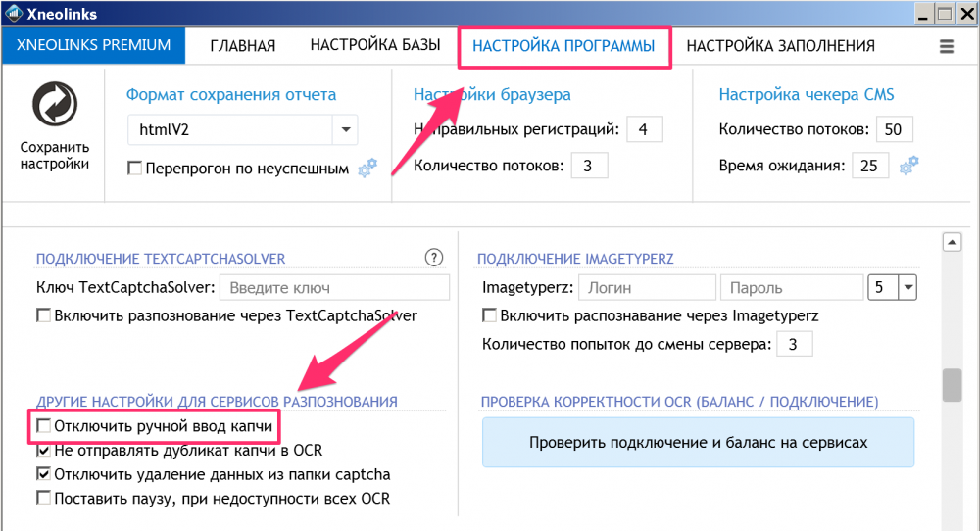Image resolution: width=980 pixels, height=531 pixels.
Task: Open the htmlV2 report format dropdown
Action: [x=346, y=130]
